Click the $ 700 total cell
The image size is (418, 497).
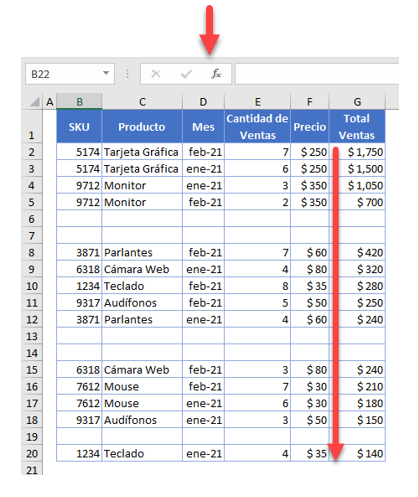coord(357,202)
